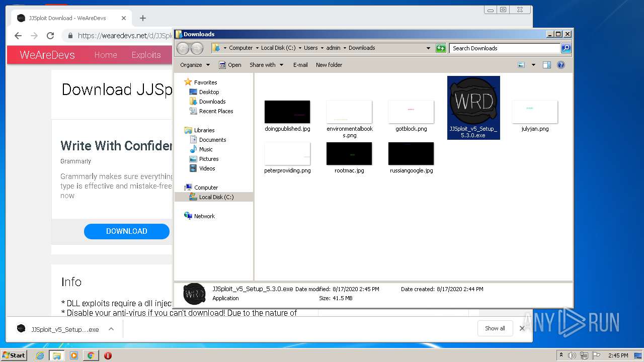Open Explorer help question mark icon
The height and width of the screenshot is (362, 644).
click(561, 65)
